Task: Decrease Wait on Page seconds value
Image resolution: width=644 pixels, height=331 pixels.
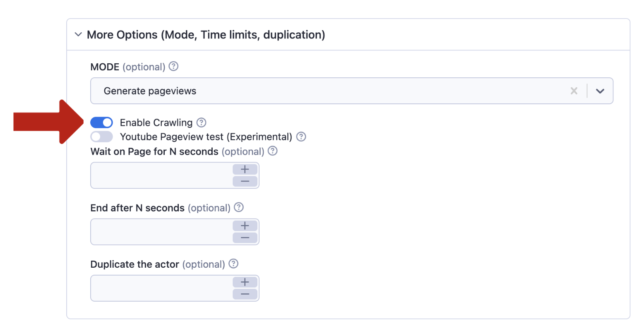Action: (245, 182)
